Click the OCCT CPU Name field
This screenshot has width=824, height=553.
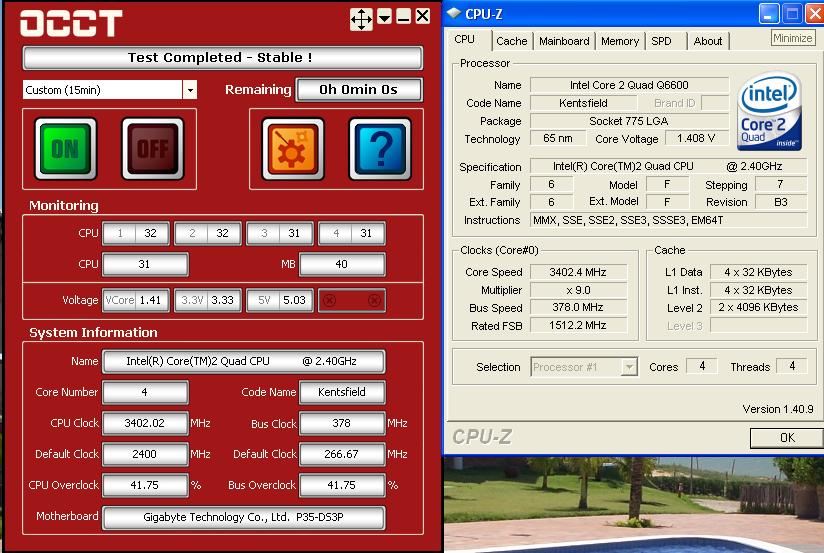(244, 362)
